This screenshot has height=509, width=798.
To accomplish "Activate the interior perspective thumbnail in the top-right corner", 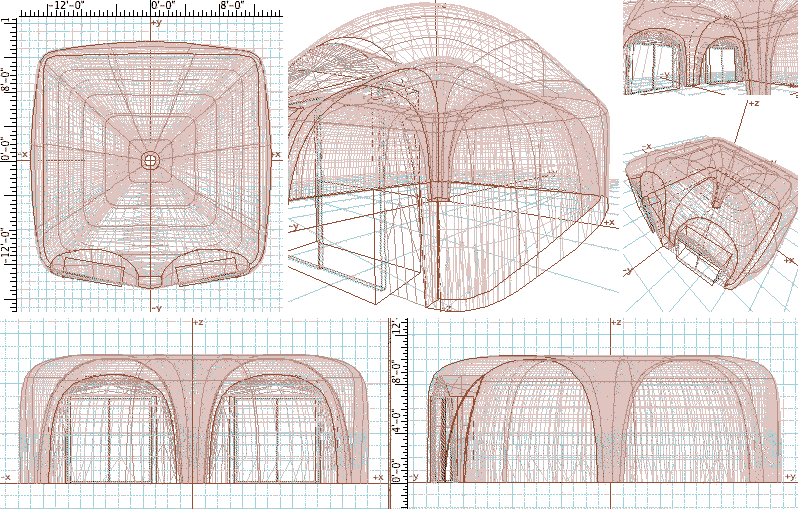I will coord(709,47).
